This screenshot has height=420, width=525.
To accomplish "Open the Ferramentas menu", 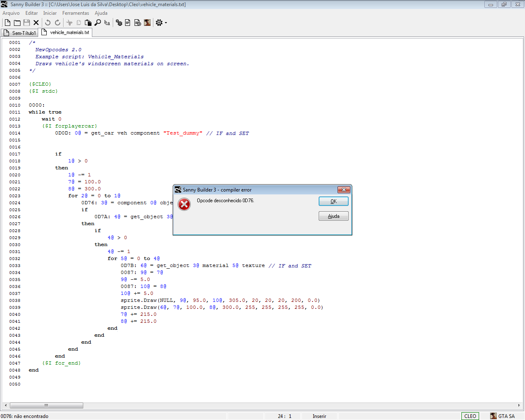I will point(75,13).
